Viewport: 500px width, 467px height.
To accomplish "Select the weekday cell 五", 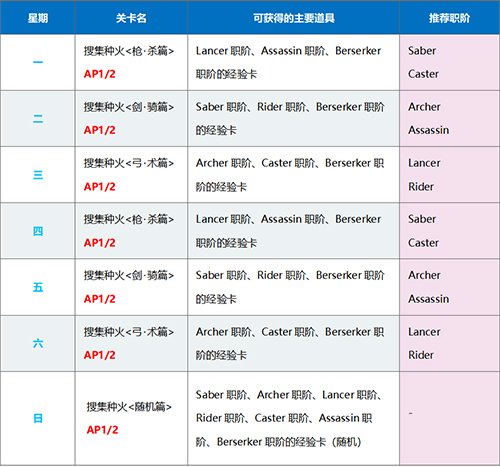I will (x=38, y=287).
